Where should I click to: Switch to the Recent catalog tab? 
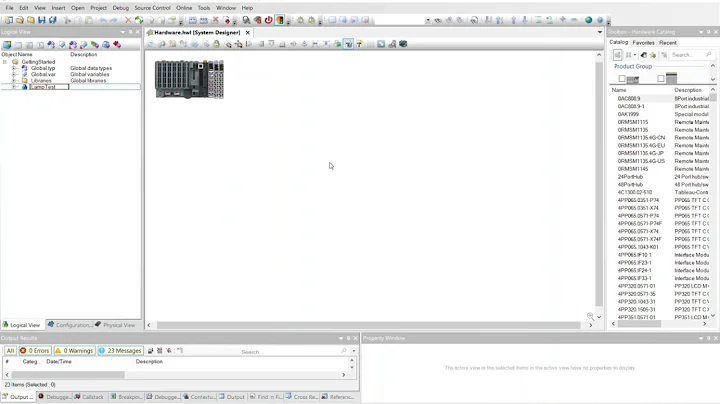[668, 43]
